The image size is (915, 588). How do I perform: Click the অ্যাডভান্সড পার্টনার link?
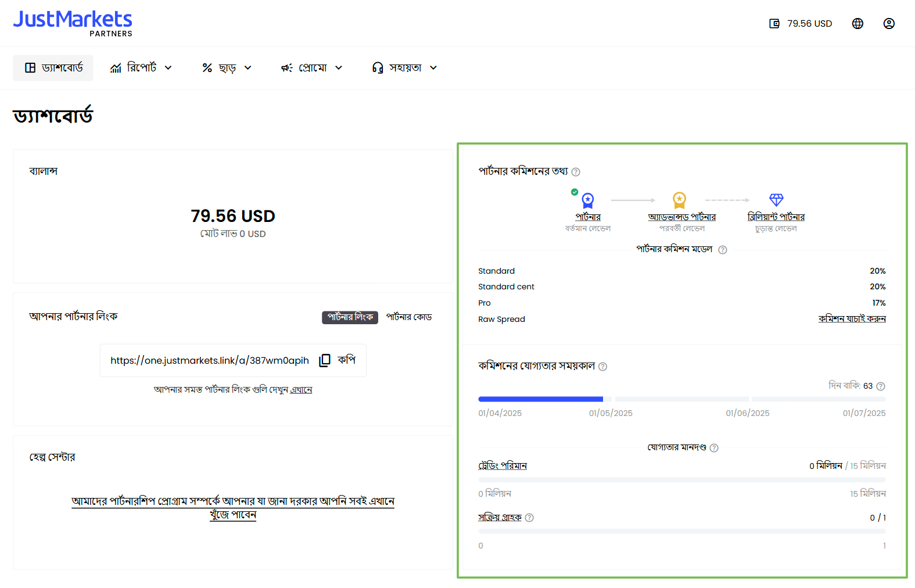coord(682,217)
